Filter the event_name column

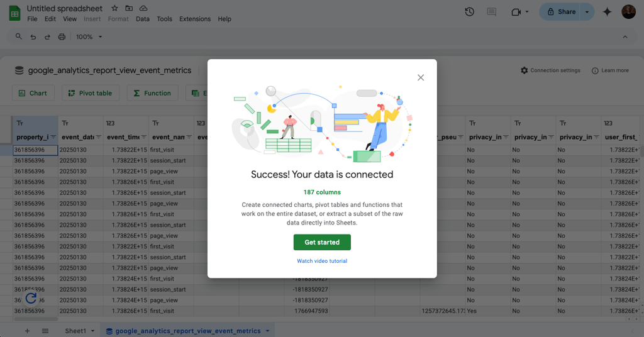(189, 137)
